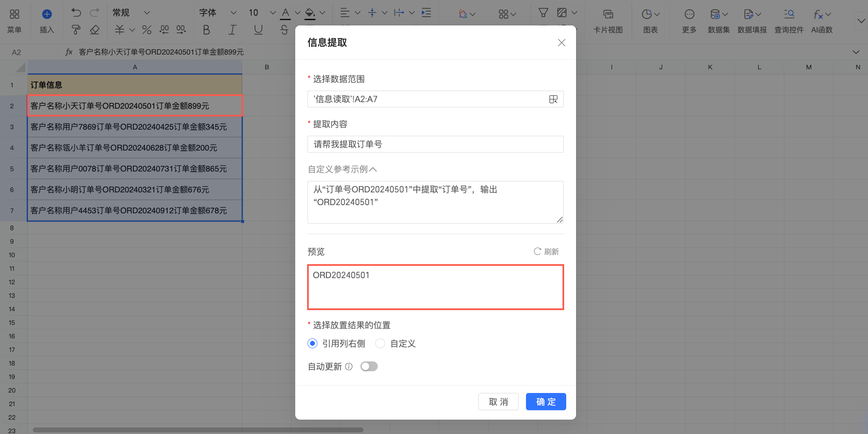Open the font size 10 dropdown
The image size is (868, 434).
pyautogui.click(x=262, y=13)
